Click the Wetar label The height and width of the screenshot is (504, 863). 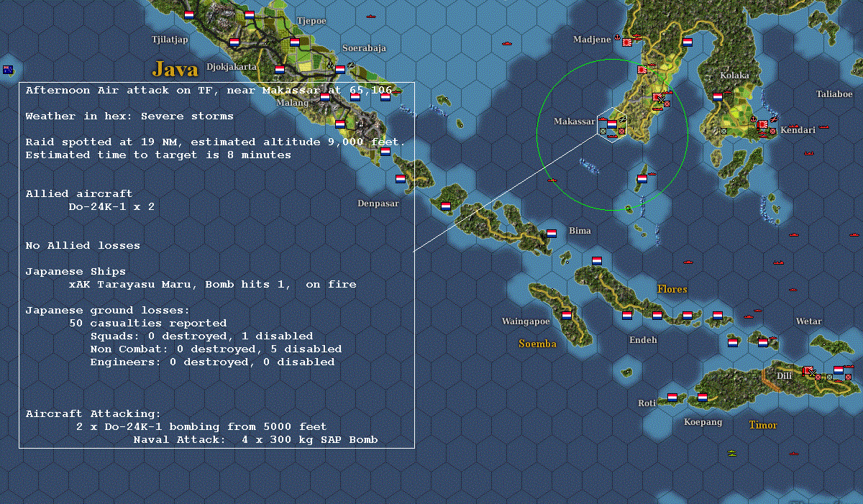tap(808, 321)
